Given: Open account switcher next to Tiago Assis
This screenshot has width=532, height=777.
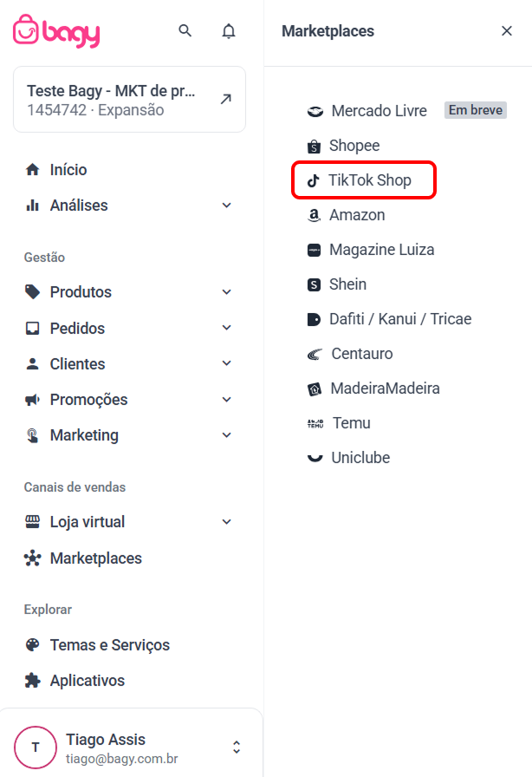Looking at the screenshot, I should tap(237, 748).
